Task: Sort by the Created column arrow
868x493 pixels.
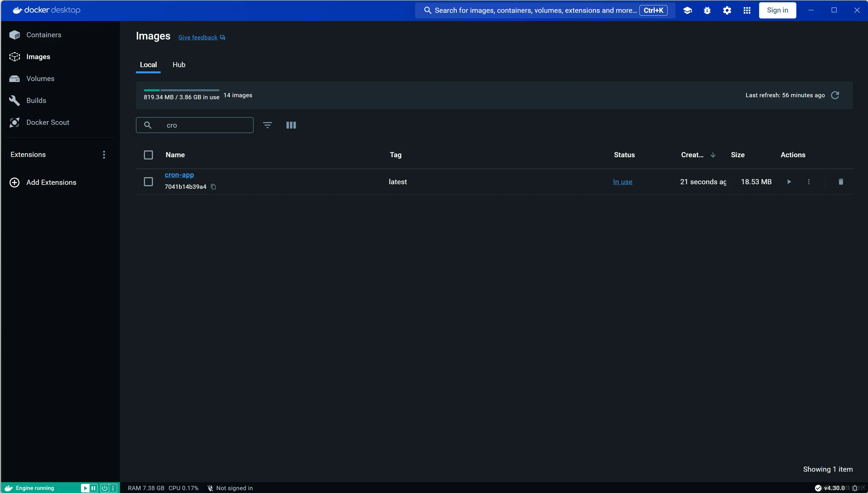Action: click(x=713, y=155)
